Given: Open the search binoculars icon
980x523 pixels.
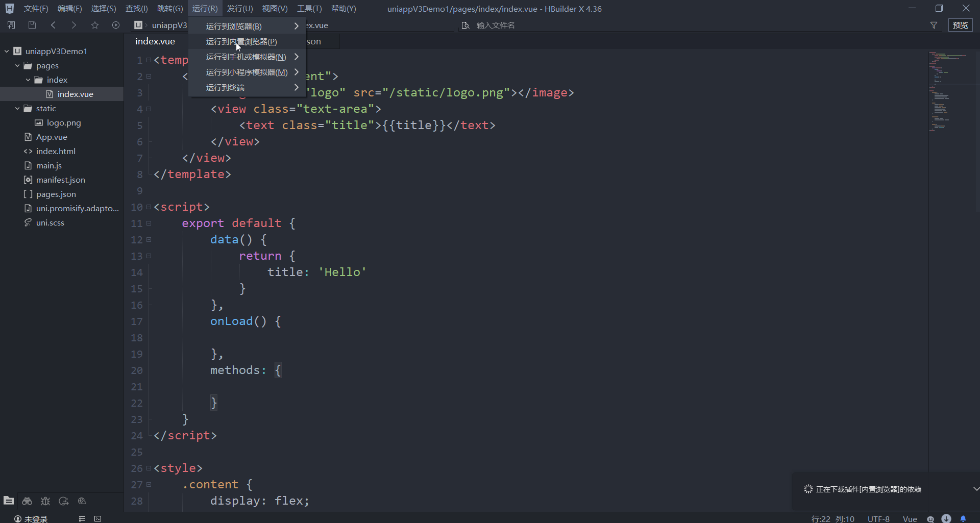Looking at the screenshot, I should tap(27, 501).
